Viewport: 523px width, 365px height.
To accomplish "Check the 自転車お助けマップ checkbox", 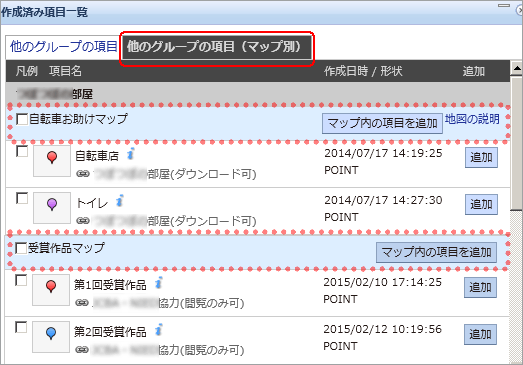I will coord(22,119).
